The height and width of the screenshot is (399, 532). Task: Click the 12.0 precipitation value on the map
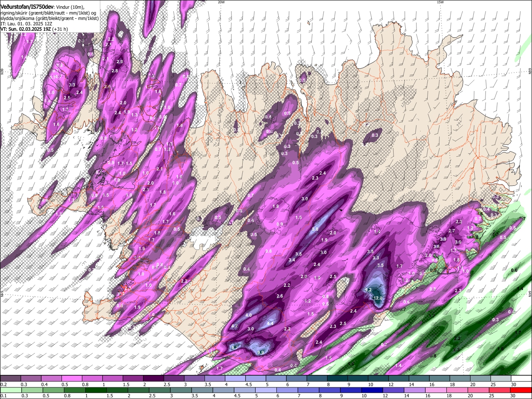pos(378,298)
